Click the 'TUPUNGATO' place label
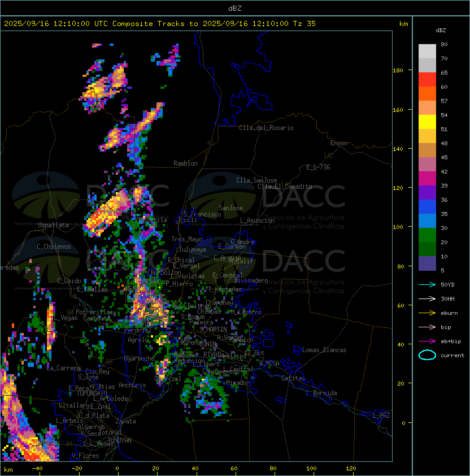This screenshot has height=476, width=470. tap(92, 393)
